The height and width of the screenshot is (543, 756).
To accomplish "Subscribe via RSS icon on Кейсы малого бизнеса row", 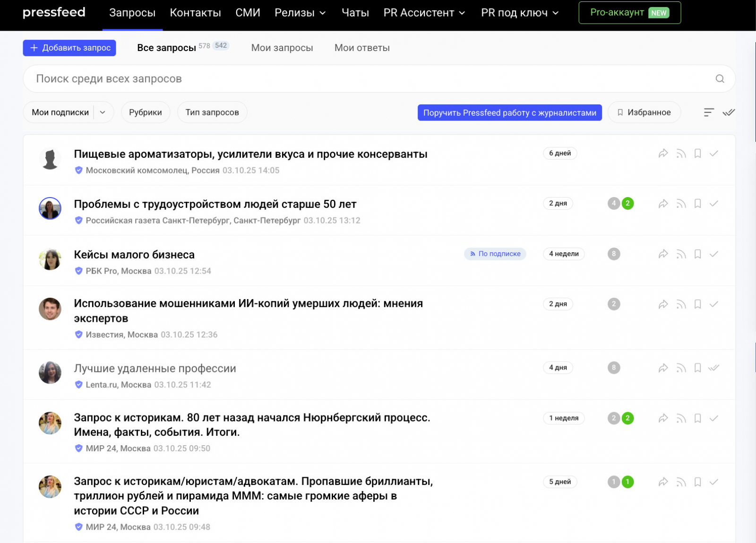I will tap(681, 254).
